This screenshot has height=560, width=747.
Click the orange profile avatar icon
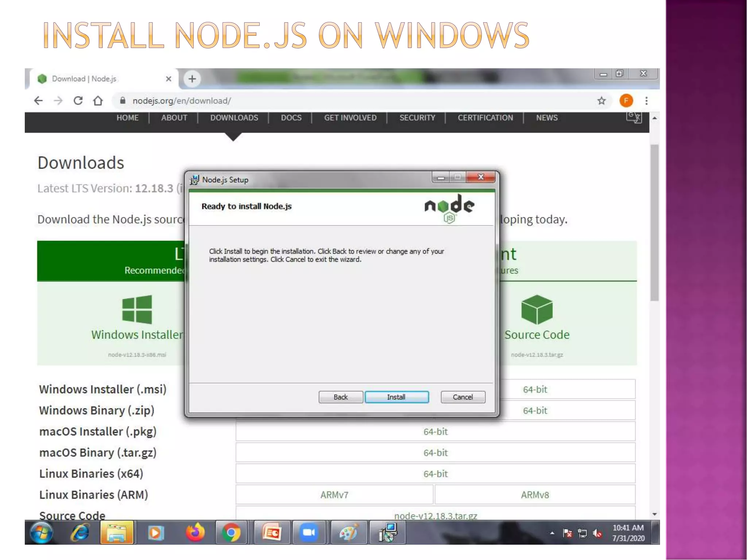click(x=626, y=101)
